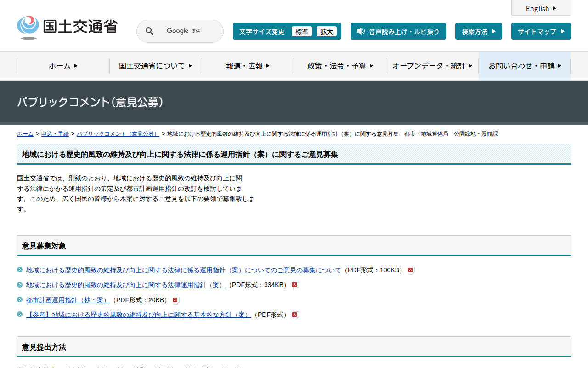Click the 国土交通省 logo
The height and width of the screenshot is (368, 588).
pos(67,27)
